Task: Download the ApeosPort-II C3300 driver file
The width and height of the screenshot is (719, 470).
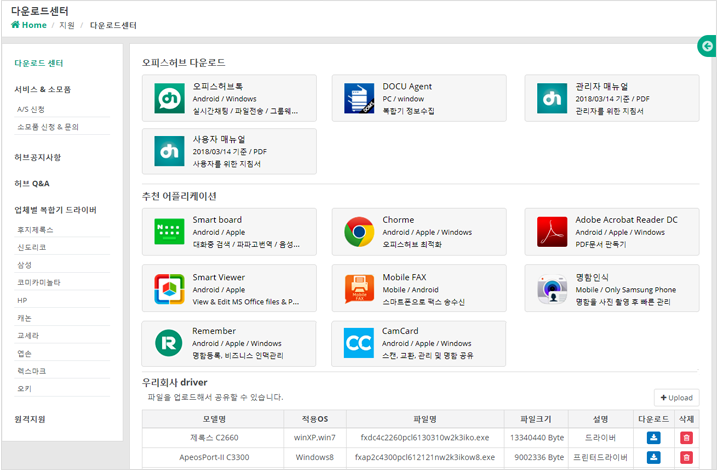Action: (x=653, y=457)
